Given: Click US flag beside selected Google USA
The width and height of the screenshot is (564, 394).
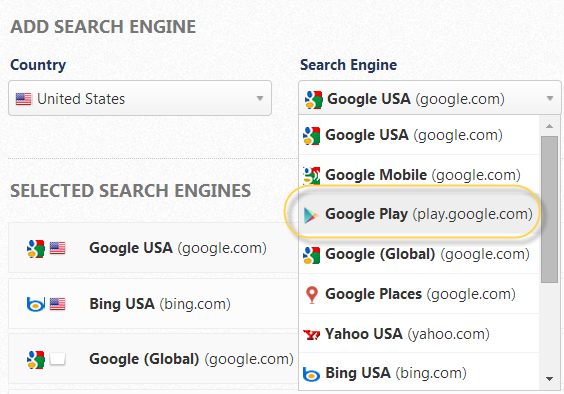Looking at the screenshot, I should [58, 248].
